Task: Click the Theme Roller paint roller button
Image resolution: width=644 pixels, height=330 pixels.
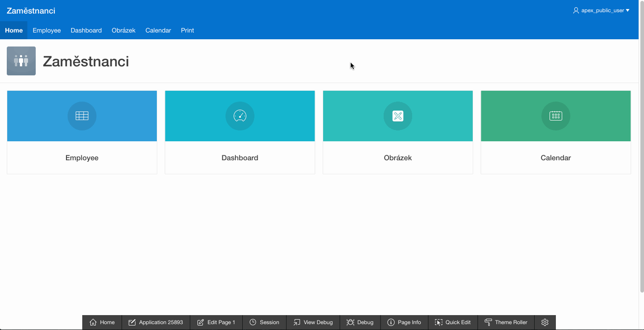Action: 506,322
